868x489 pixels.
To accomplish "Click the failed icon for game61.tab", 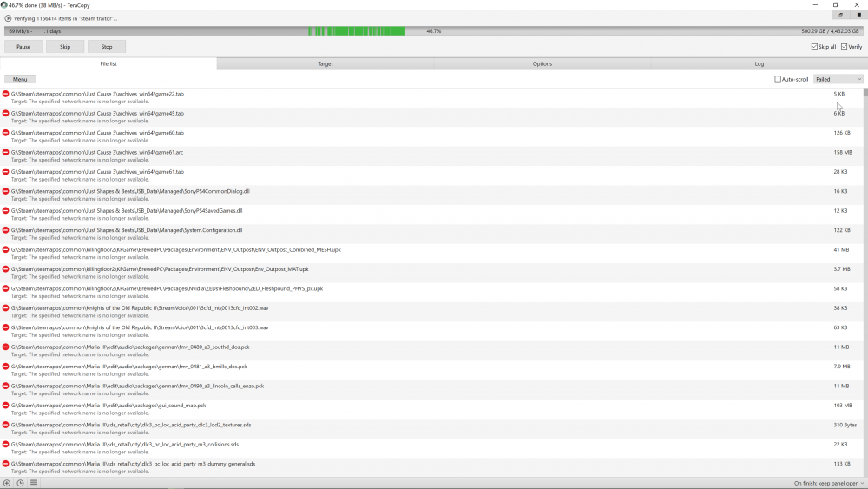I will [x=5, y=172].
